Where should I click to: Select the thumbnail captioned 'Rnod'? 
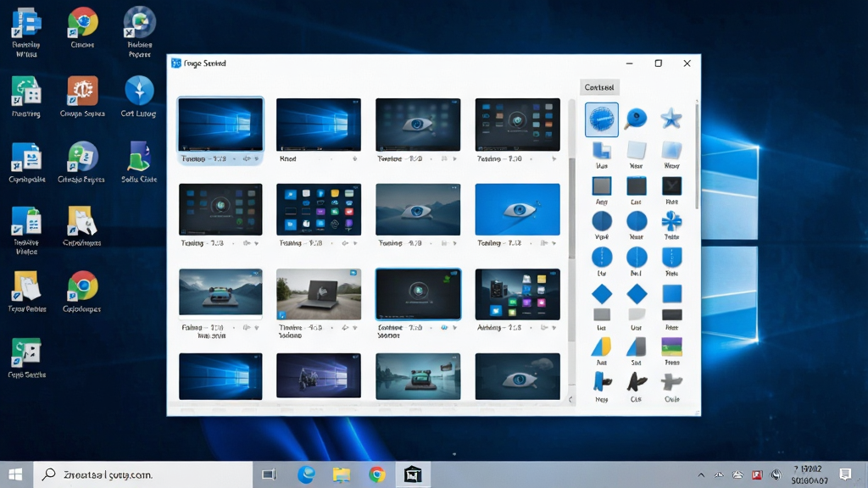coord(319,125)
